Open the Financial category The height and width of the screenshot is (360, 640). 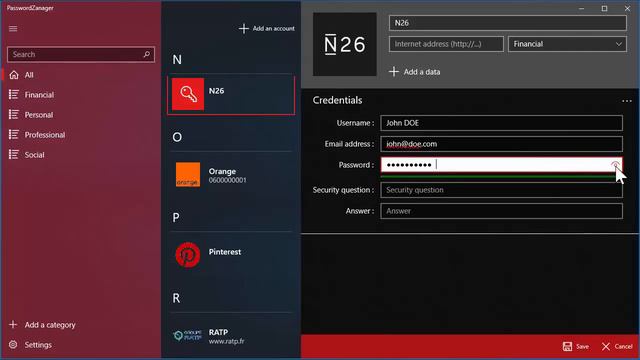81,95
